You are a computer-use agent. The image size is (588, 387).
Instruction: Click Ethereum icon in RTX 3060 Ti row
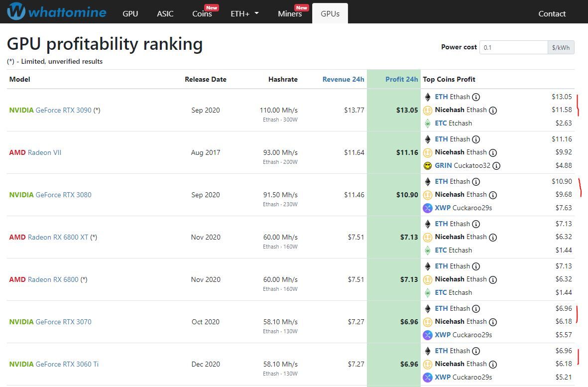pos(428,351)
